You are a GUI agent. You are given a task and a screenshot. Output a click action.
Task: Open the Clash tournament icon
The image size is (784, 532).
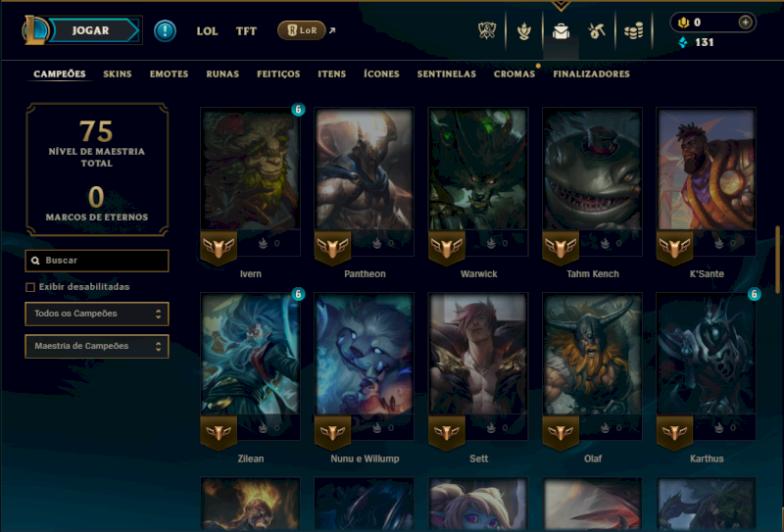tap(486, 31)
